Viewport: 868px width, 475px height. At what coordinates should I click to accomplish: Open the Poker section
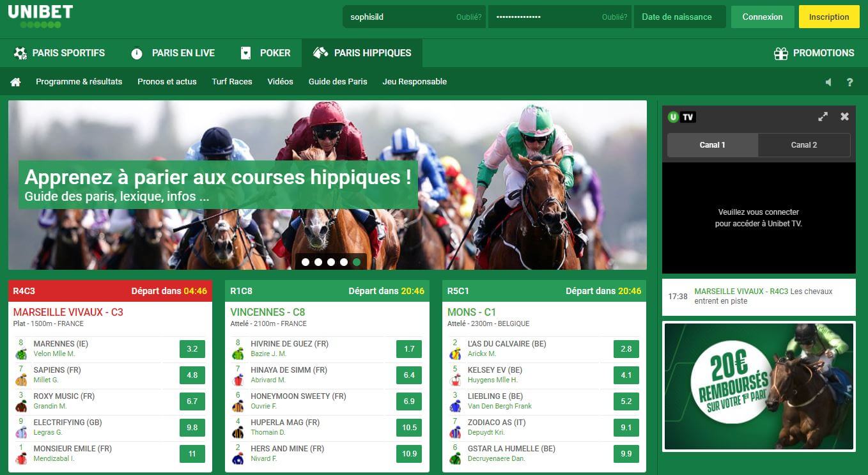click(265, 53)
